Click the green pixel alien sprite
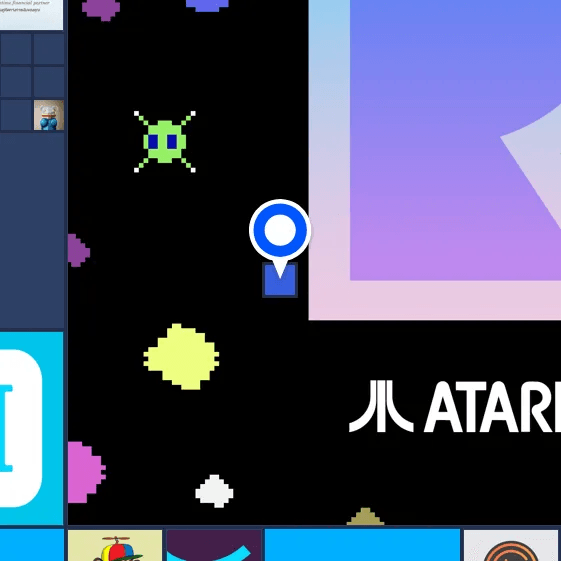Image resolution: width=561 pixels, height=561 pixels. point(165,142)
